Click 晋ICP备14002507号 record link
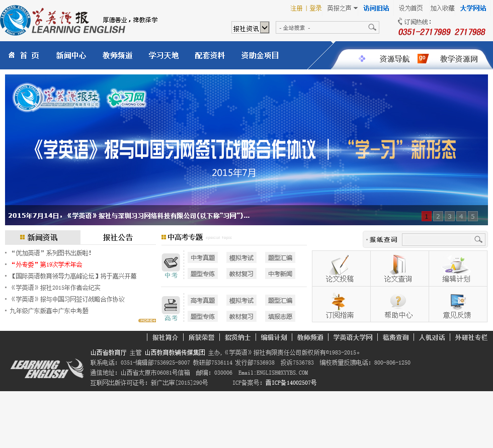 pyautogui.click(x=291, y=383)
